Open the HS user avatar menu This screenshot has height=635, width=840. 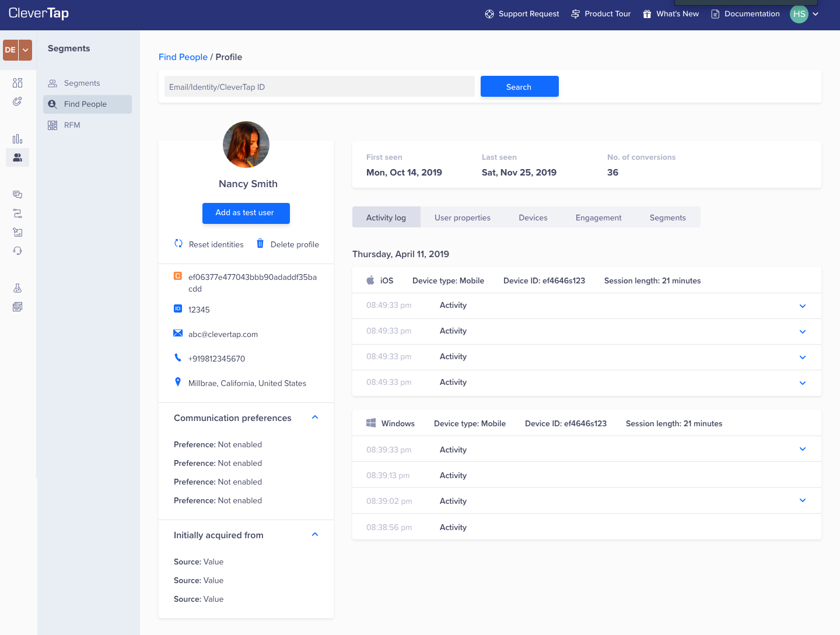coord(799,14)
